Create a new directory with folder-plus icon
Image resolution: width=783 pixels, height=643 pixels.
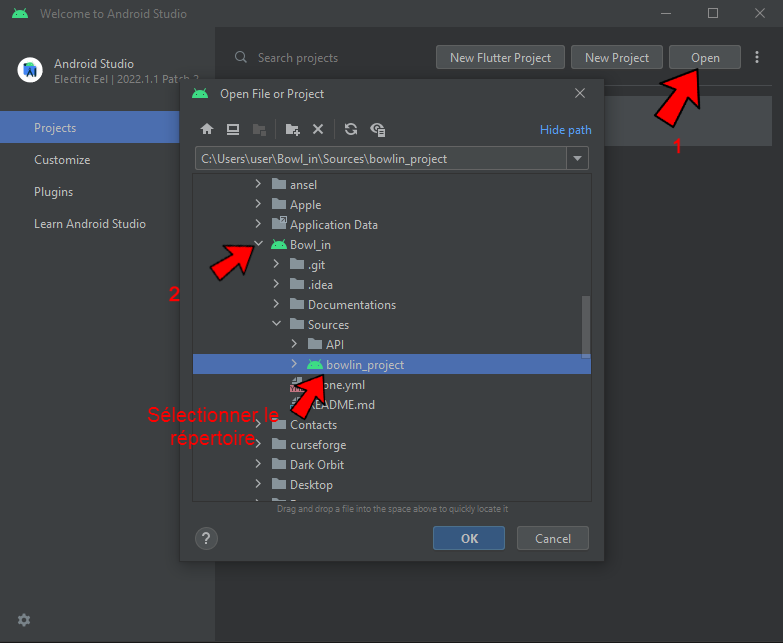click(292, 129)
